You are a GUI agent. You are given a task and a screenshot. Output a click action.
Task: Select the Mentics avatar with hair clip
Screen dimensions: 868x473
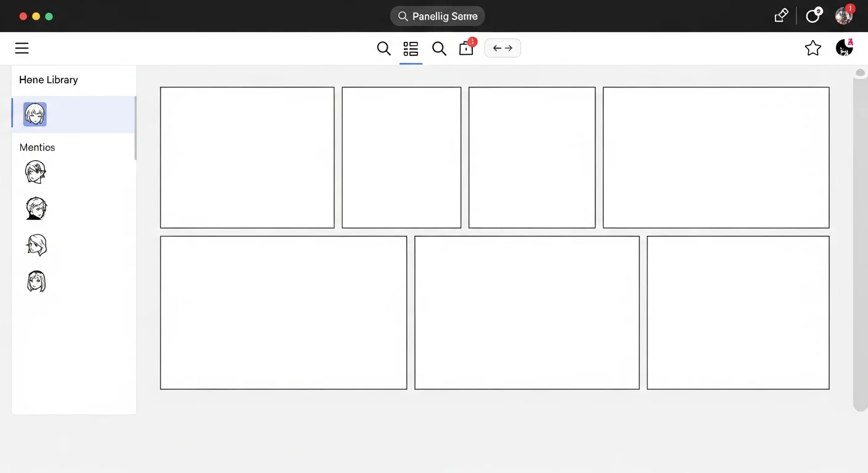36,172
